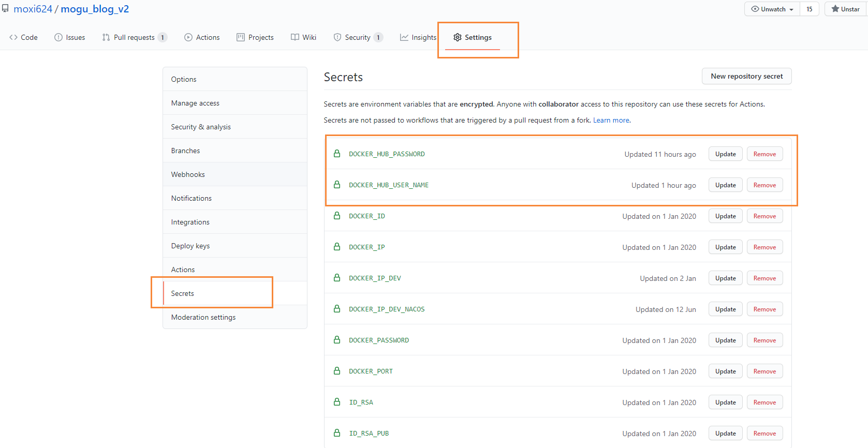
Task: Update the DOCKER_ID secret
Action: tap(726, 216)
